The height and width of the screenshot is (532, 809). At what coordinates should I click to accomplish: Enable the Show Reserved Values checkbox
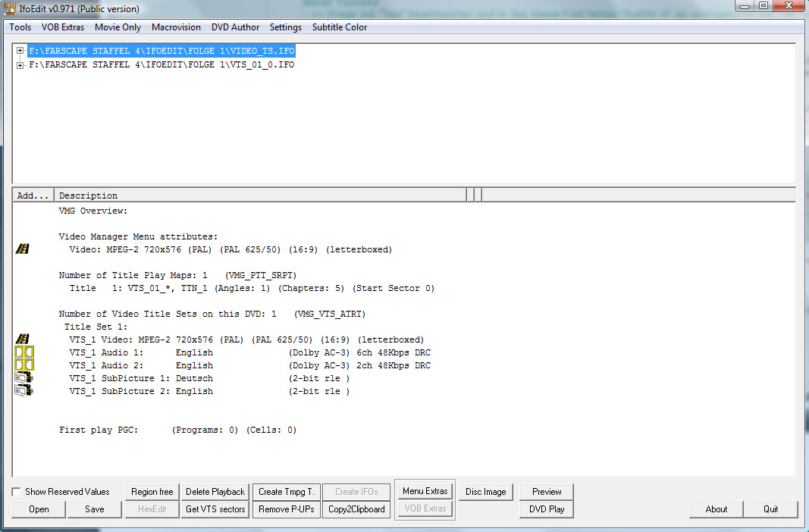point(17,492)
